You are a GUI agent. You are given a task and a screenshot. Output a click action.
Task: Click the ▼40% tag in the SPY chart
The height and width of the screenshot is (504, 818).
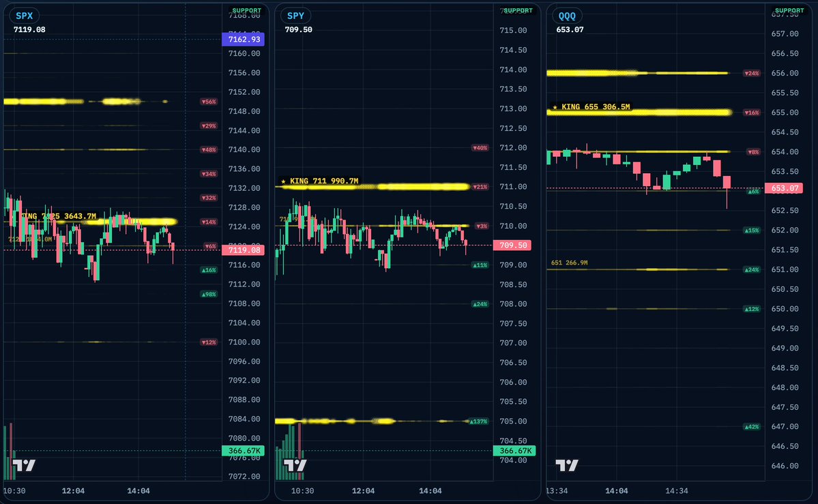point(480,147)
